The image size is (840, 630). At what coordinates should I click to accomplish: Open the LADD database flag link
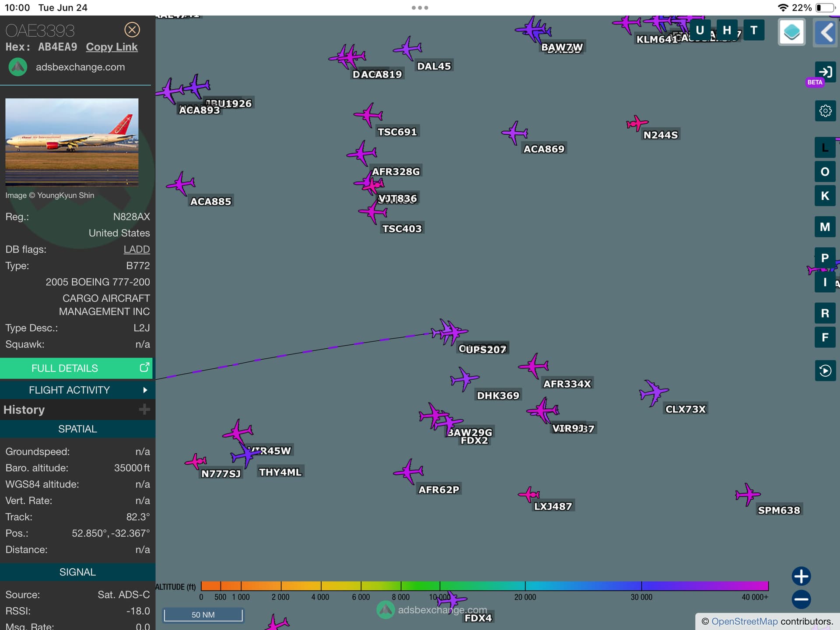[136, 249]
